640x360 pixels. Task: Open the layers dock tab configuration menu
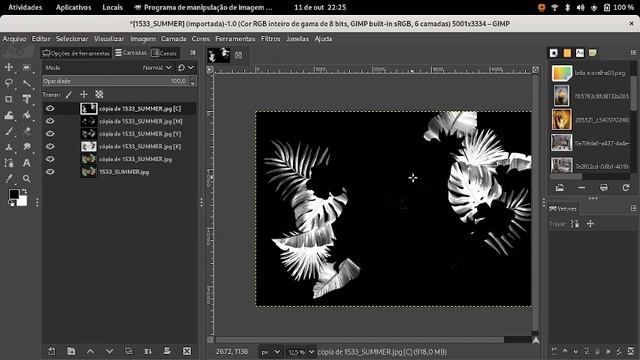tap(193, 53)
